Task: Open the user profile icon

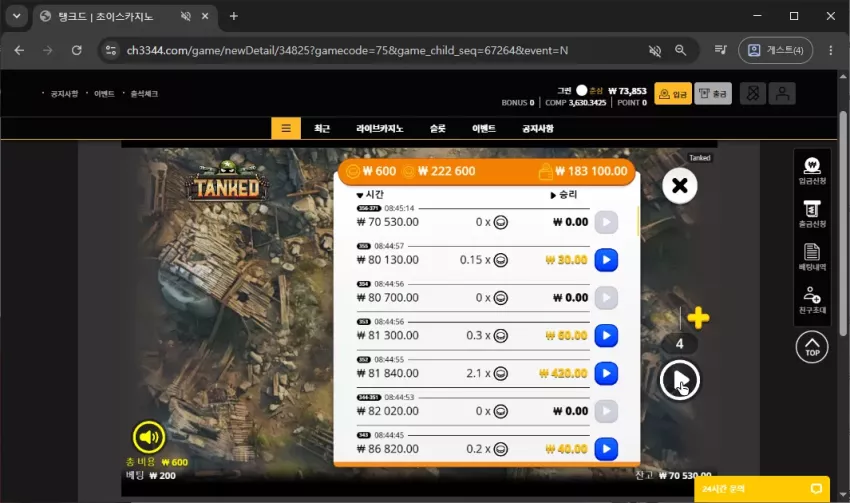Action: point(782,94)
